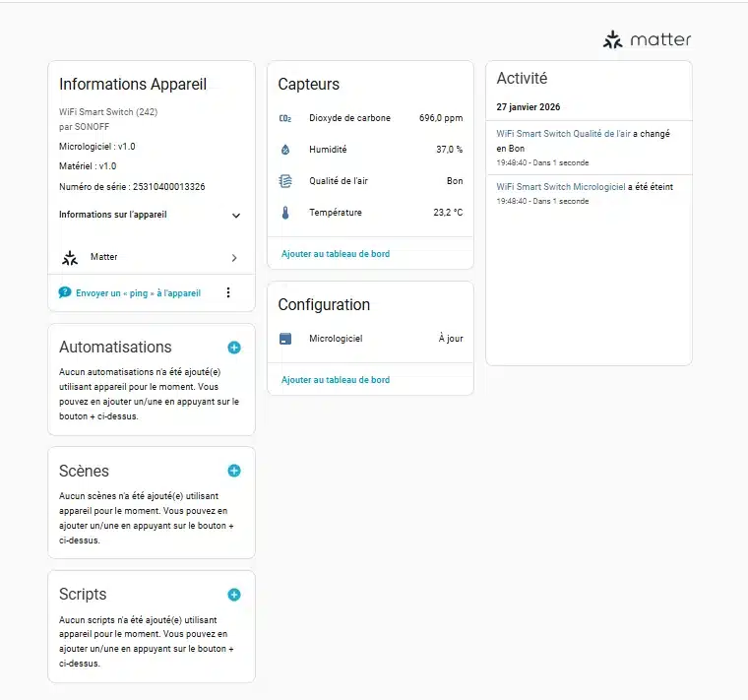Image resolution: width=748 pixels, height=700 pixels.
Task: Click the temperature thermometer icon
Action: (x=285, y=213)
